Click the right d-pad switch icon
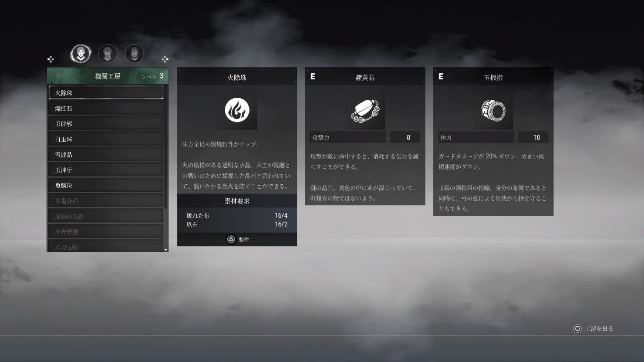This screenshot has width=644, height=362. click(x=165, y=59)
